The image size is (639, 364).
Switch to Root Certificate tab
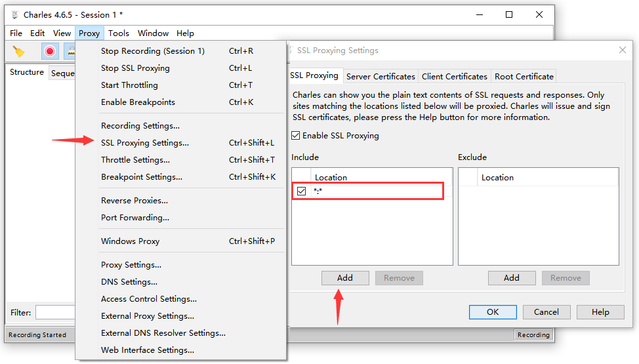click(524, 77)
